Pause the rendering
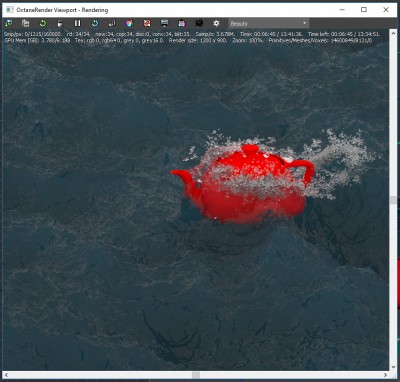The width and height of the screenshot is (400, 382). (x=78, y=23)
